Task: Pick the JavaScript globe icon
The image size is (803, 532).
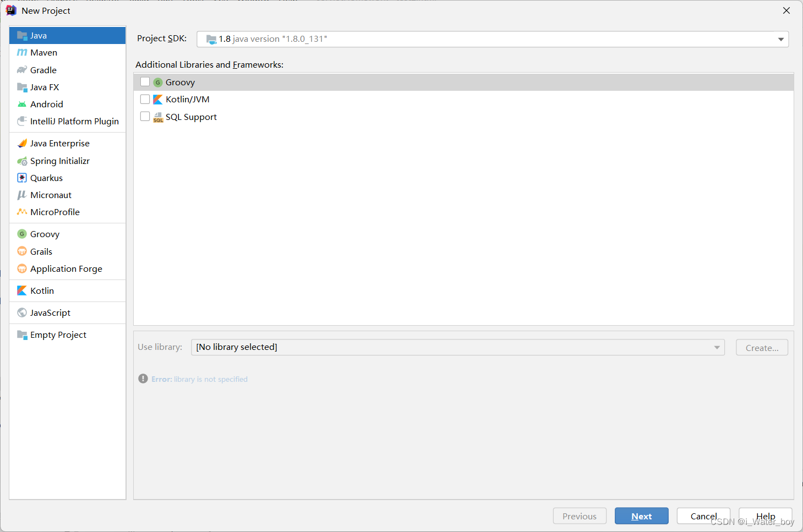Action: (x=22, y=312)
